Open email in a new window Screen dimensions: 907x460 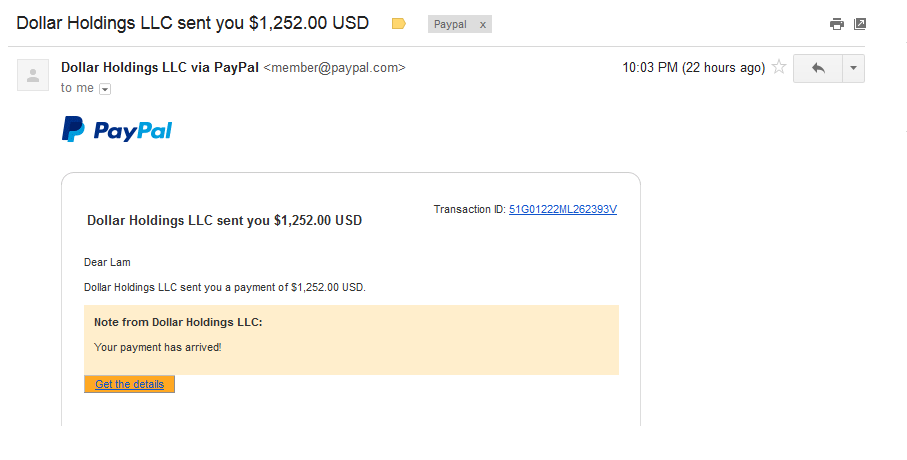click(x=860, y=24)
